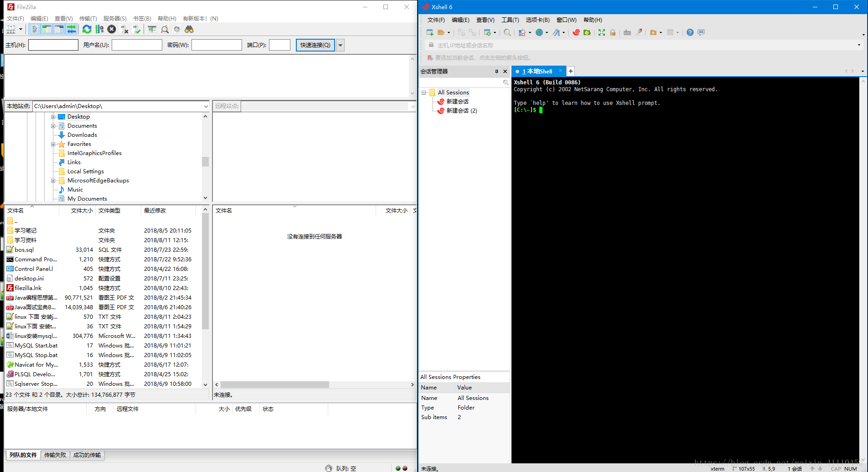Toggle FileZilla remote directory tree display

(59, 29)
